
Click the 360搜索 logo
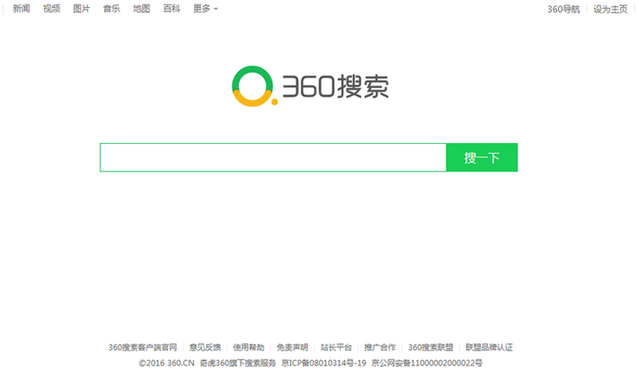click(x=310, y=86)
